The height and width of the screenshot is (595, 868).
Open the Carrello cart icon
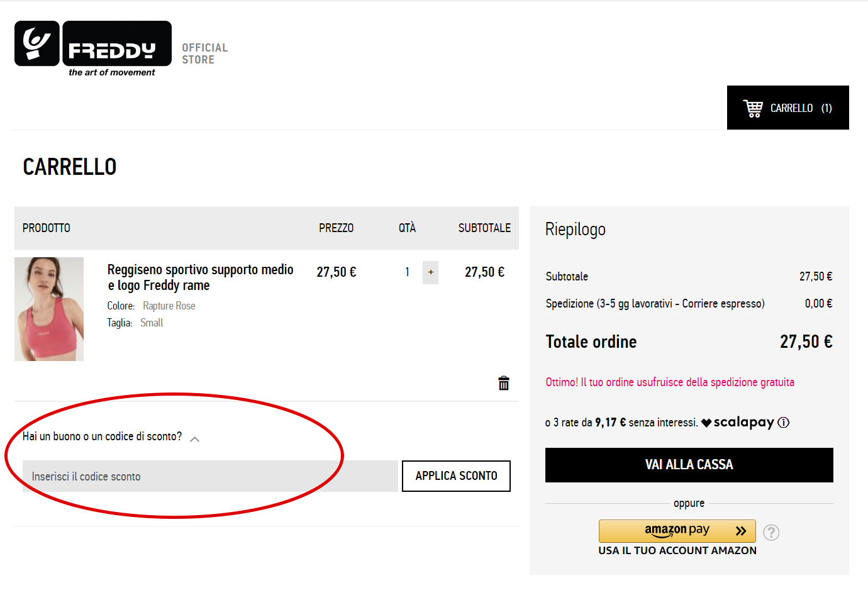[787, 107]
